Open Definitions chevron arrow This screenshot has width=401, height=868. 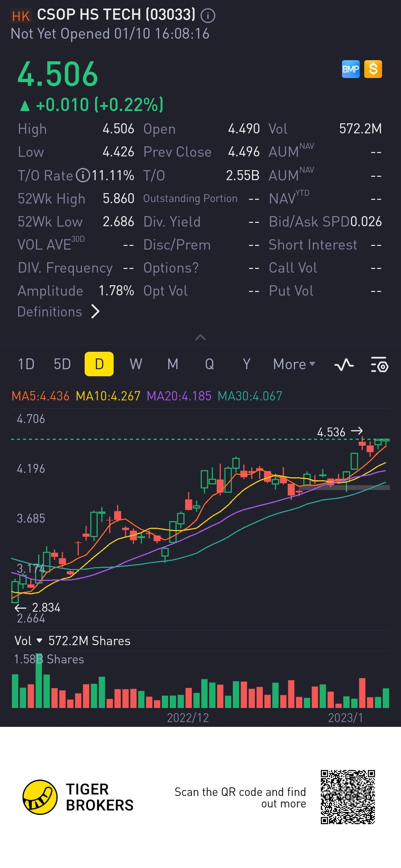click(x=95, y=312)
